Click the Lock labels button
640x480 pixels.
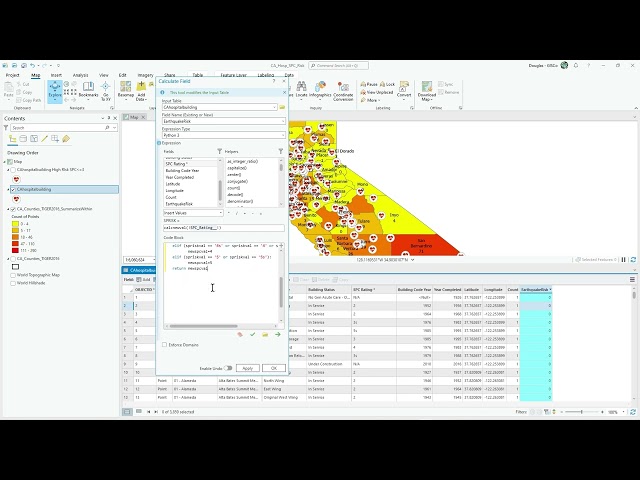click(387, 84)
